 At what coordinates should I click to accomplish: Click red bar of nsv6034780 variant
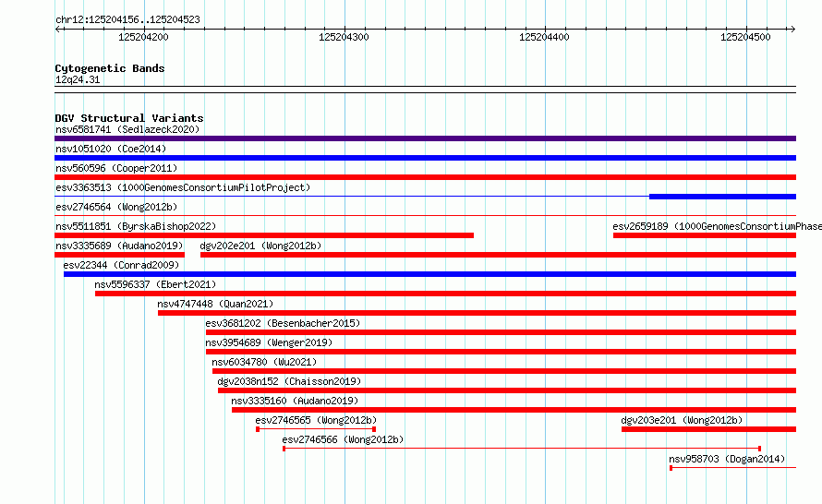pyautogui.click(x=504, y=371)
